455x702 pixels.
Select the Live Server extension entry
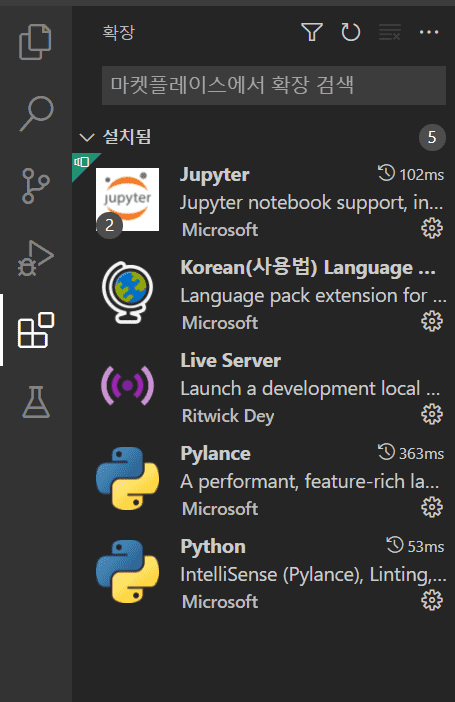263,386
